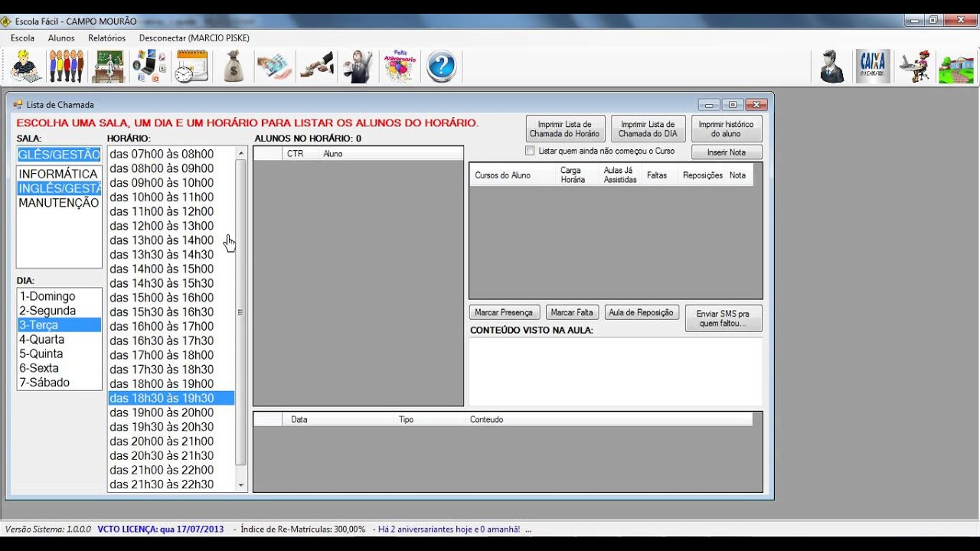Select horário 'das 16h30 às 17h30'
This screenshot has width=980, height=551.
click(171, 341)
